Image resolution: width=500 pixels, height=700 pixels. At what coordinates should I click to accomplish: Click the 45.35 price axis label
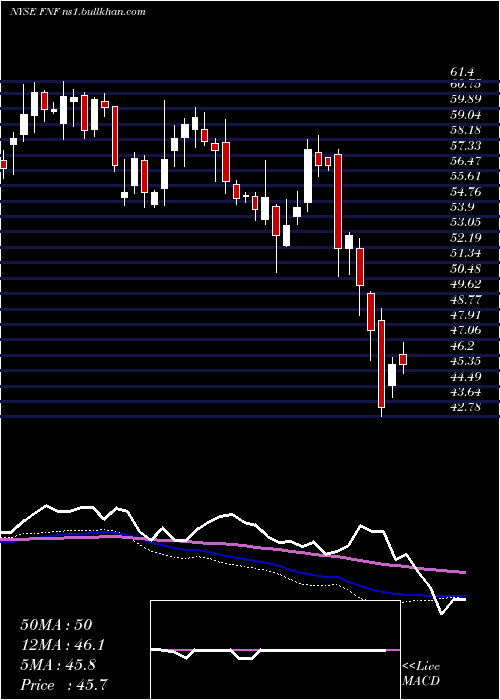pos(466,361)
